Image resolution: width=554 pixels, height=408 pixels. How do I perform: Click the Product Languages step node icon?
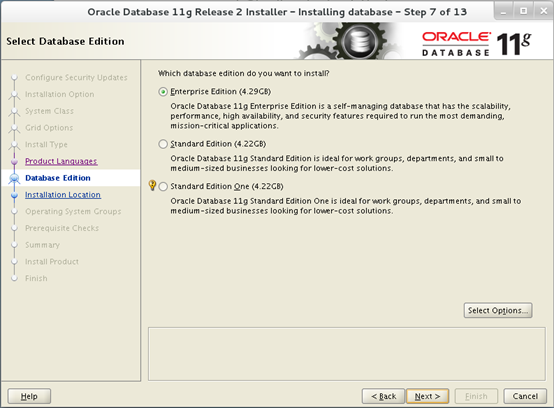[14, 161]
